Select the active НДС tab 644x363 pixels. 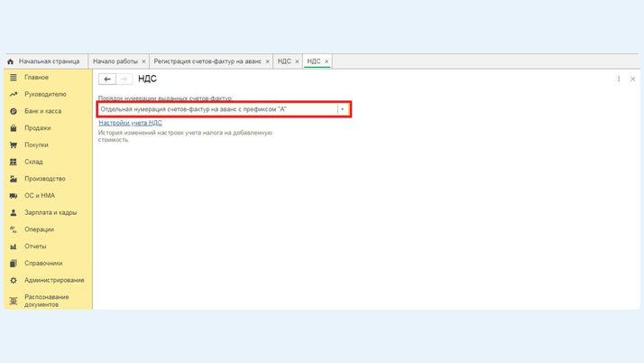[314, 61]
